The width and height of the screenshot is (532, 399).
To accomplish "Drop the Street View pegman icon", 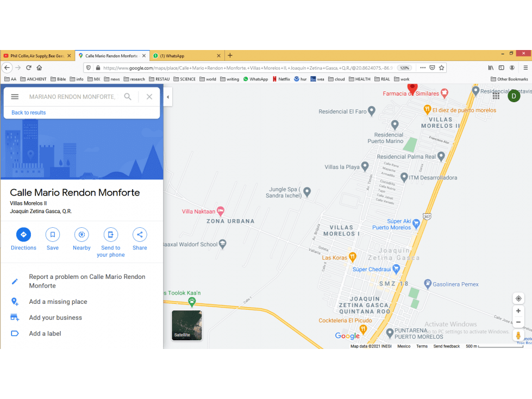I will pos(518,335).
